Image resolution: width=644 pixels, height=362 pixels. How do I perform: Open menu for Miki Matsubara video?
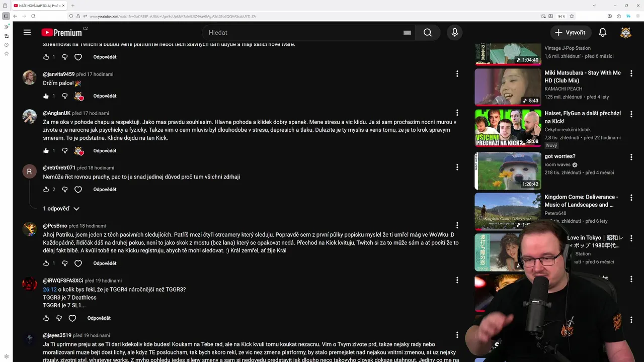(631, 73)
